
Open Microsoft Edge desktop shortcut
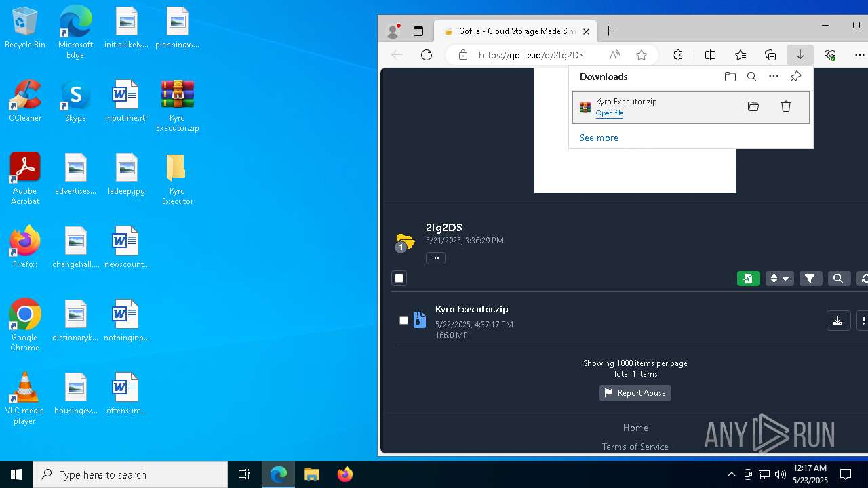(75, 33)
